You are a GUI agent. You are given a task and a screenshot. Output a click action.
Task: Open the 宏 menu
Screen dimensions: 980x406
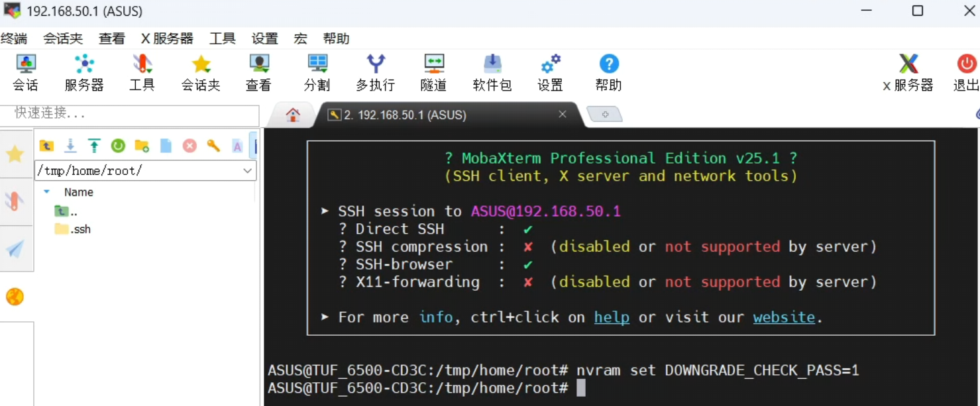pyautogui.click(x=300, y=38)
